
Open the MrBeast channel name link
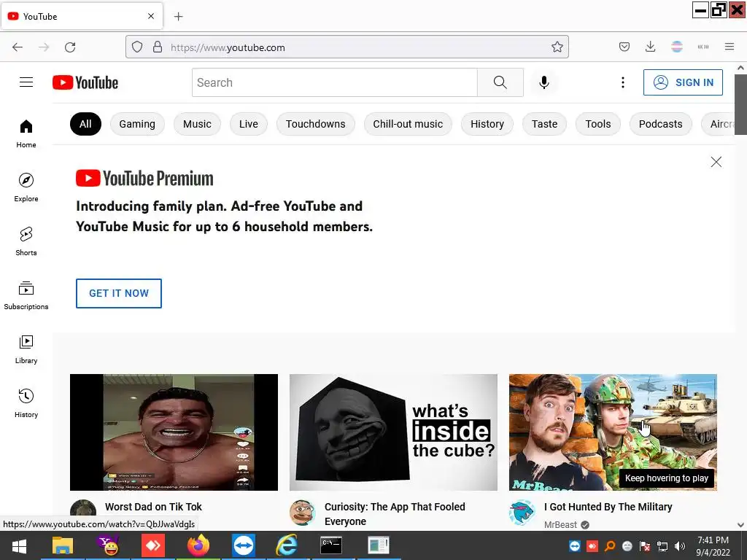coord(560,525)
